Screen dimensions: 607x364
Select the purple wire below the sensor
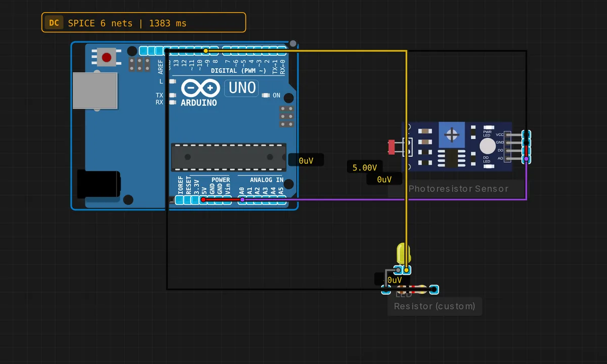(384, 200)
